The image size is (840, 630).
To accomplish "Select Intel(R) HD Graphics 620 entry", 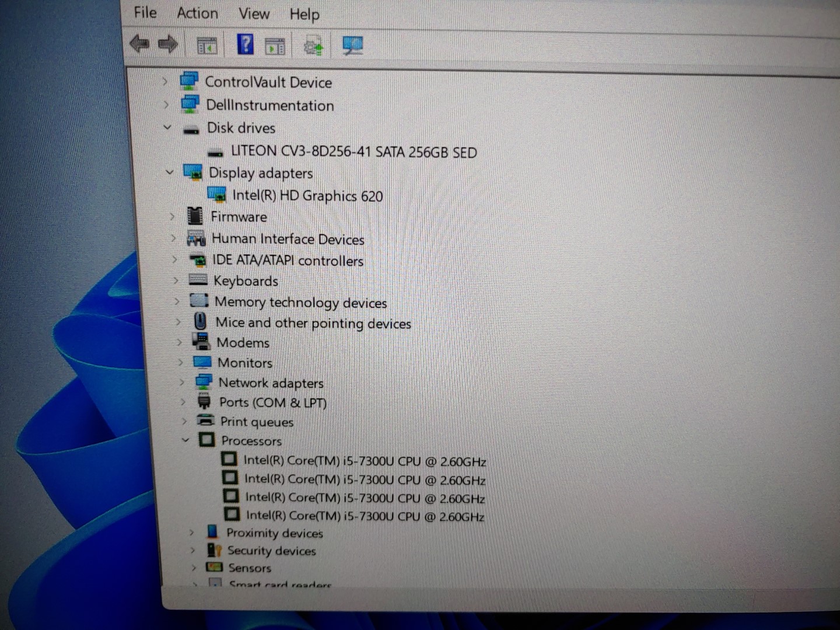I will 307,195.
